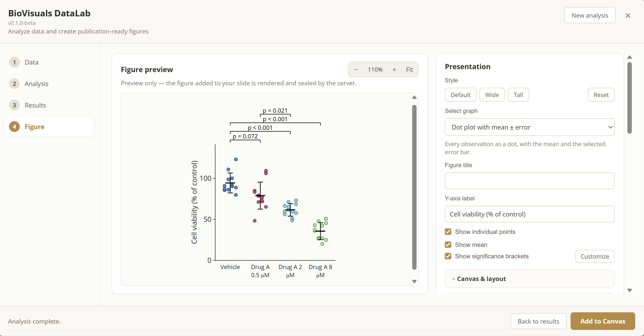
Task: Click Add to Canvas
Action: point(603,321)
